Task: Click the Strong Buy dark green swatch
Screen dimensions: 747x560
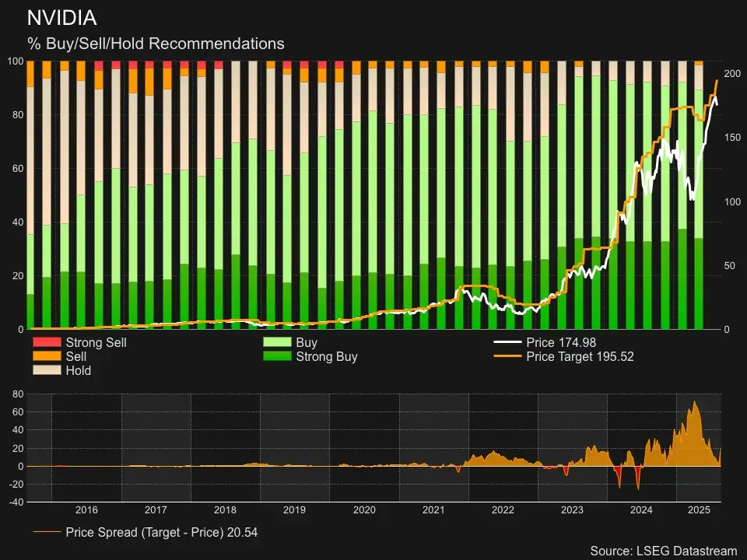Action: click(x=277, y=356)
